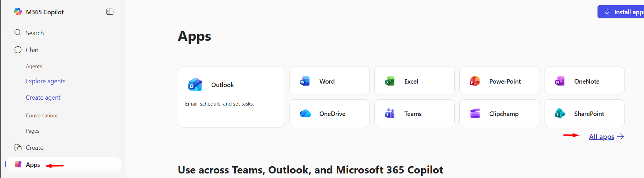Click the M365 Copilot logo
This screenshot has height=178, width=644.
18,12
